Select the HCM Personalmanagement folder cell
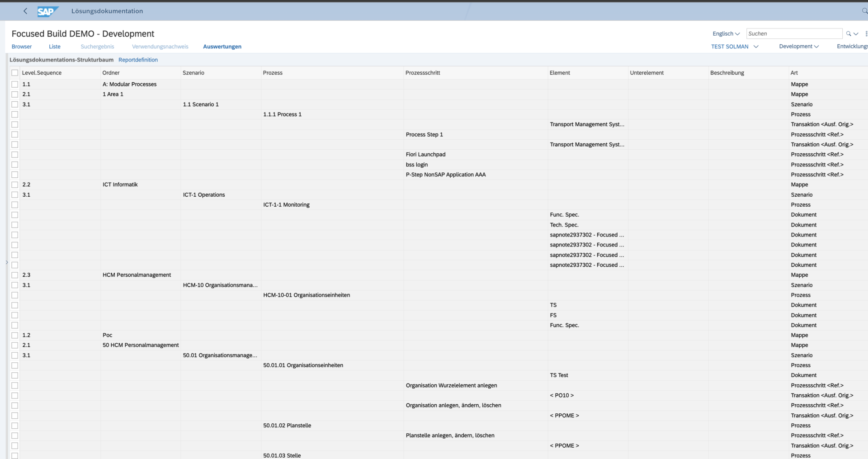 click(137, 275)
